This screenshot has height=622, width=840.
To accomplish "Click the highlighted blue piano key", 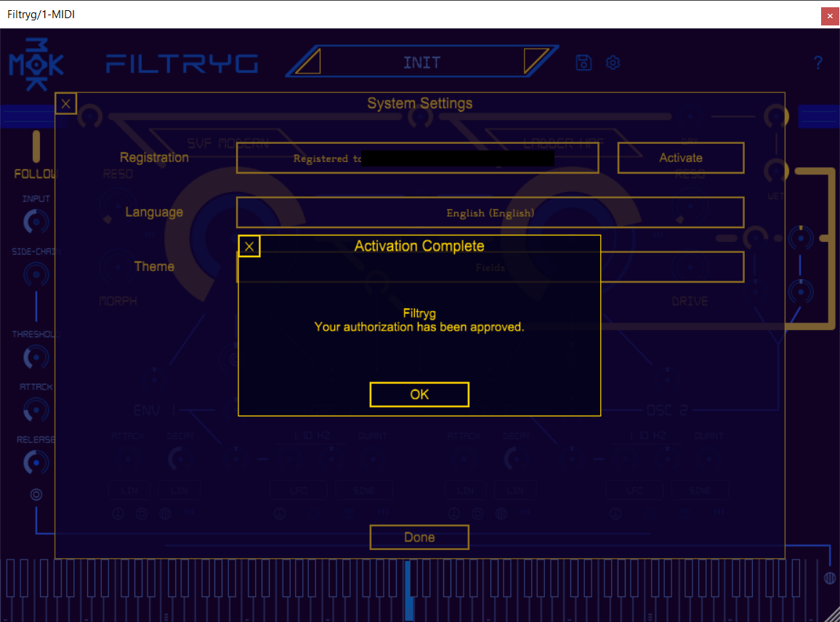I will pyautogui.click(x=409, y=589).
